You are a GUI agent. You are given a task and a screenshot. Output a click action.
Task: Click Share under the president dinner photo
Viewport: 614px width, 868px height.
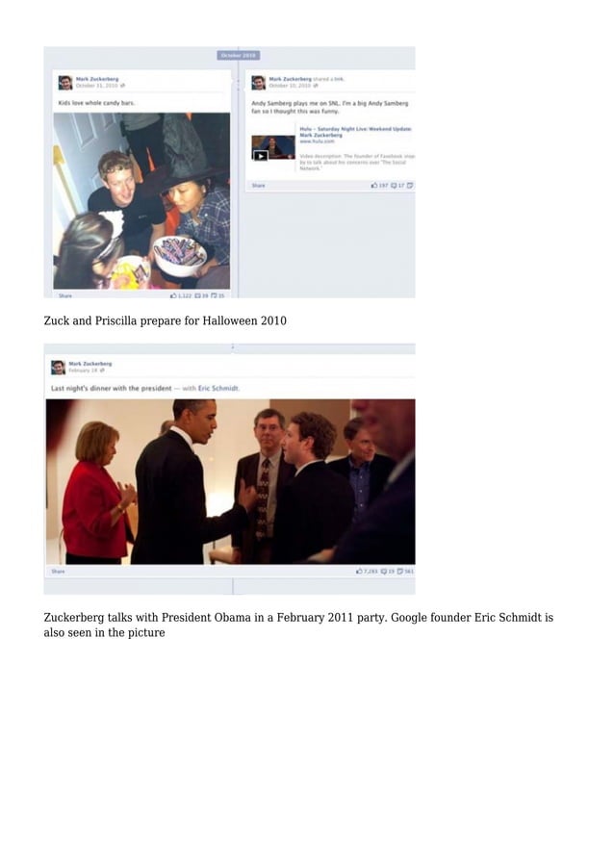(x=58, y=571)
